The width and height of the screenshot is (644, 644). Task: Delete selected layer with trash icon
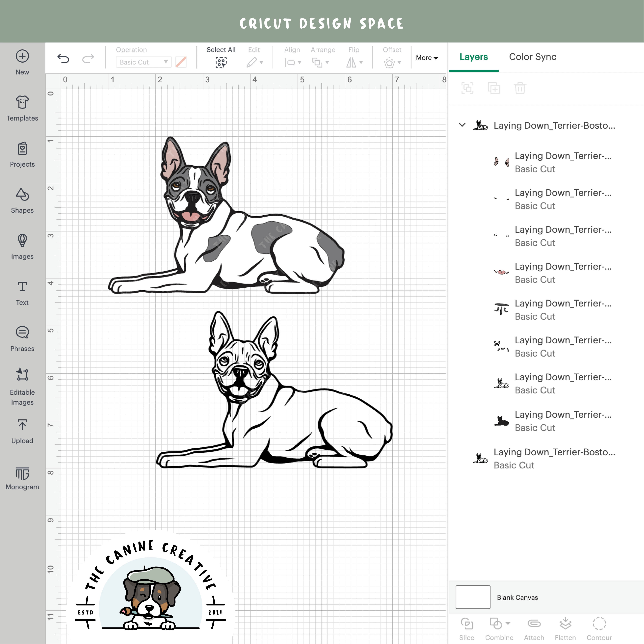[x=520, y=88]
